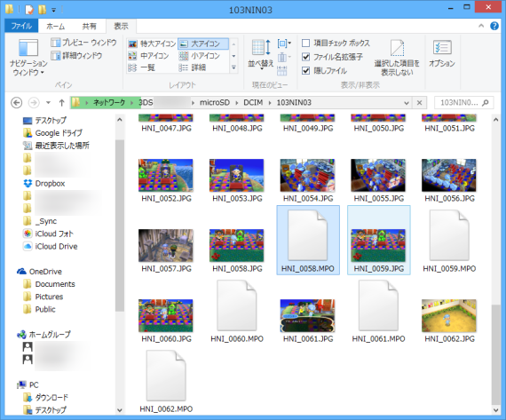
Task: Select Small Icons (小アイコン) layout
Action: click(200, 56)
